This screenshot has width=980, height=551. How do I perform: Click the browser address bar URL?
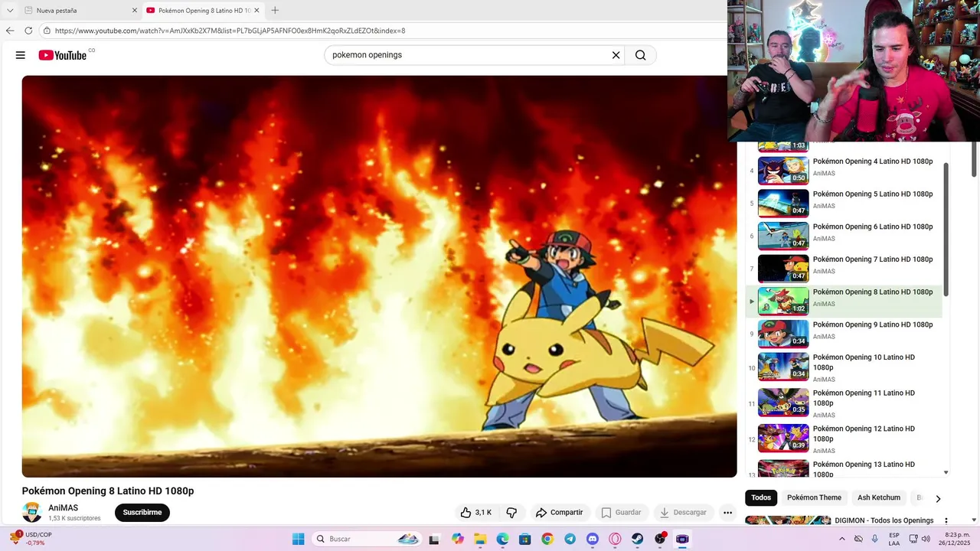pos(230,31)
